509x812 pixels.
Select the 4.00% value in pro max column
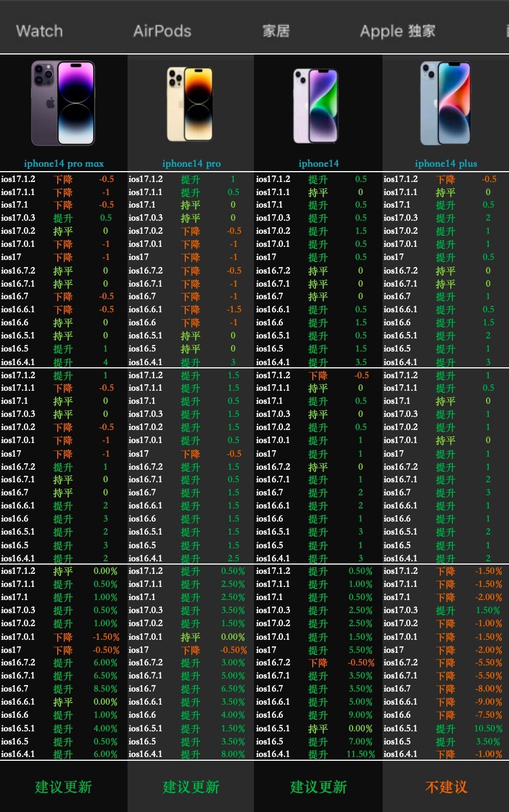tap(106, 729)
